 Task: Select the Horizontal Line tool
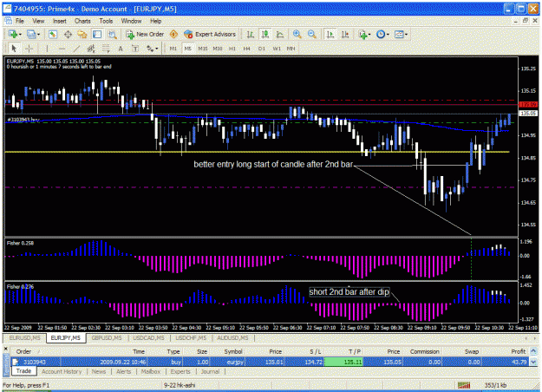pyautogui.click(x=62, y=49)
